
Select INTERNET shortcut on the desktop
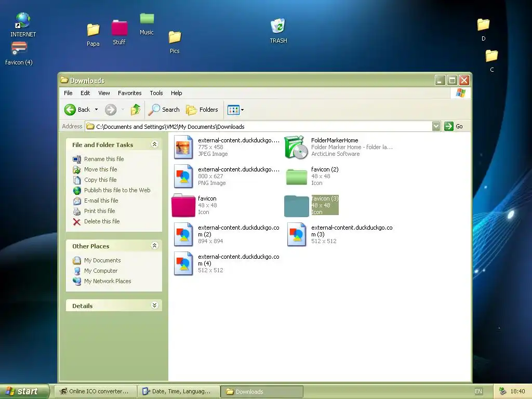coord(23,24)
